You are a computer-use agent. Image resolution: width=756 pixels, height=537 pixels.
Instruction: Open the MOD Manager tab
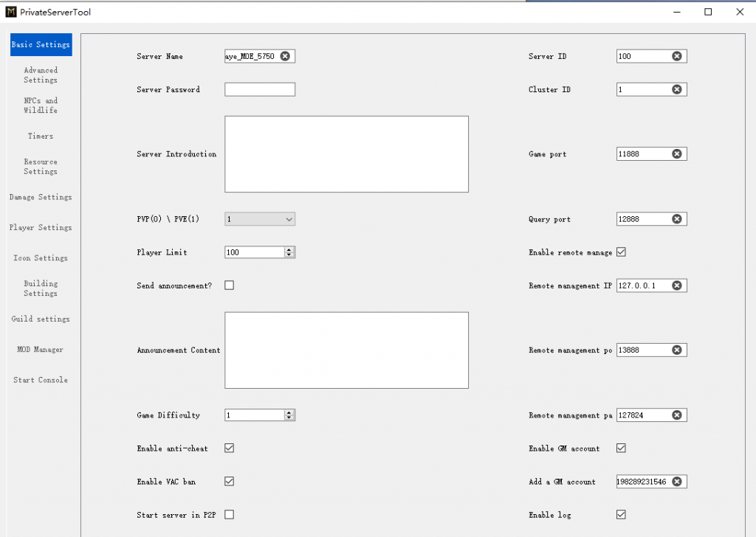(41, 350)
